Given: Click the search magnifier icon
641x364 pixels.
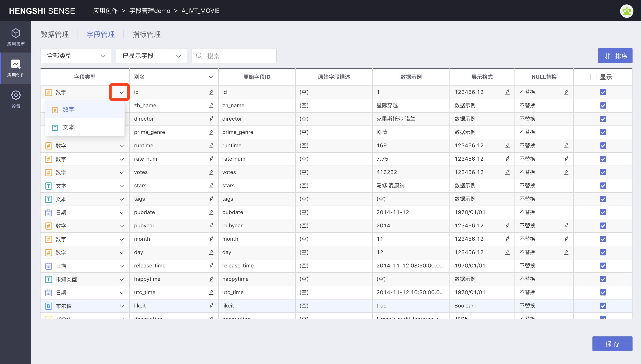Looking at the screenshot, I should click(x=199, y=55).
